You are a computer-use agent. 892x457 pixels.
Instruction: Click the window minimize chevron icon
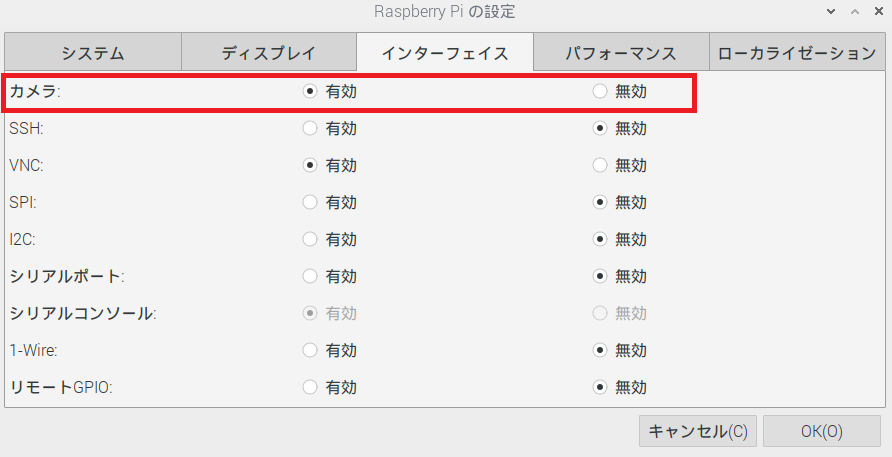[x=831, y=11]
